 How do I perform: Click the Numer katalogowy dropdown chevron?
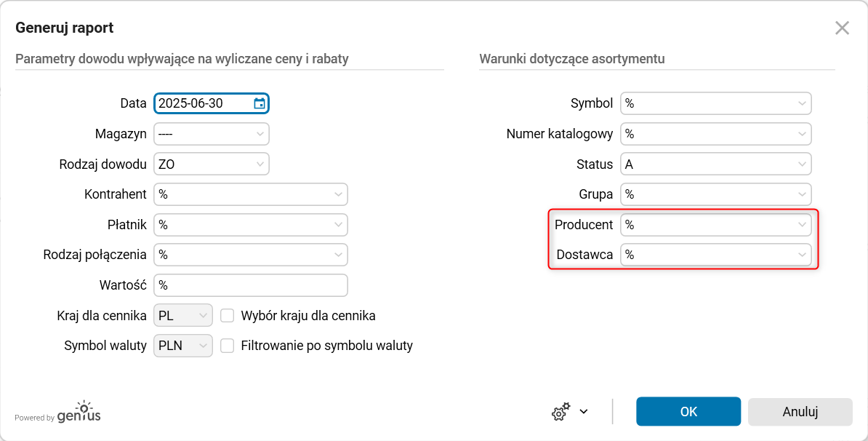click(801, 134)
